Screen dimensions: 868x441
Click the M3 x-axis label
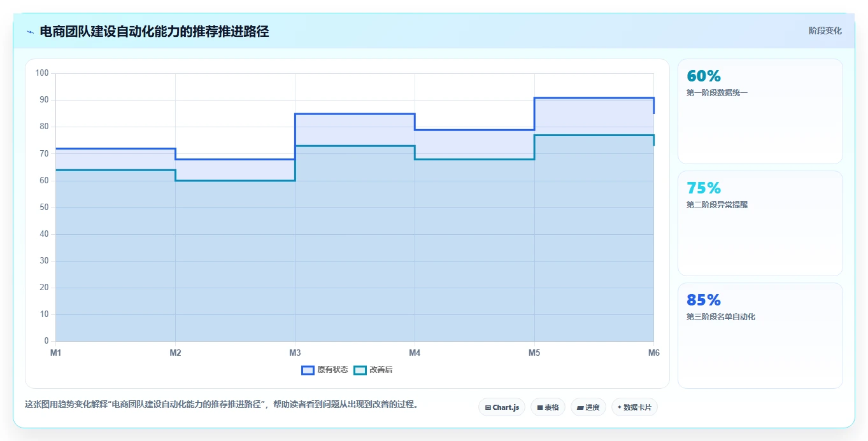tap(295, 353)
